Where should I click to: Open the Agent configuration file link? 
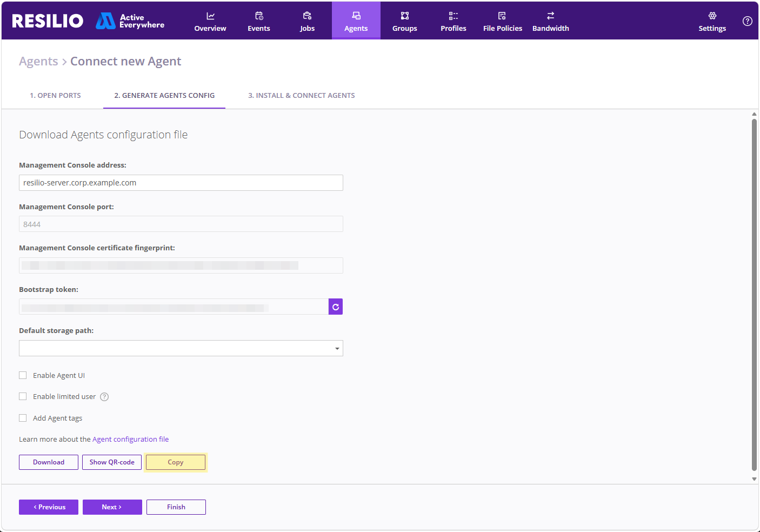point(130,440)
